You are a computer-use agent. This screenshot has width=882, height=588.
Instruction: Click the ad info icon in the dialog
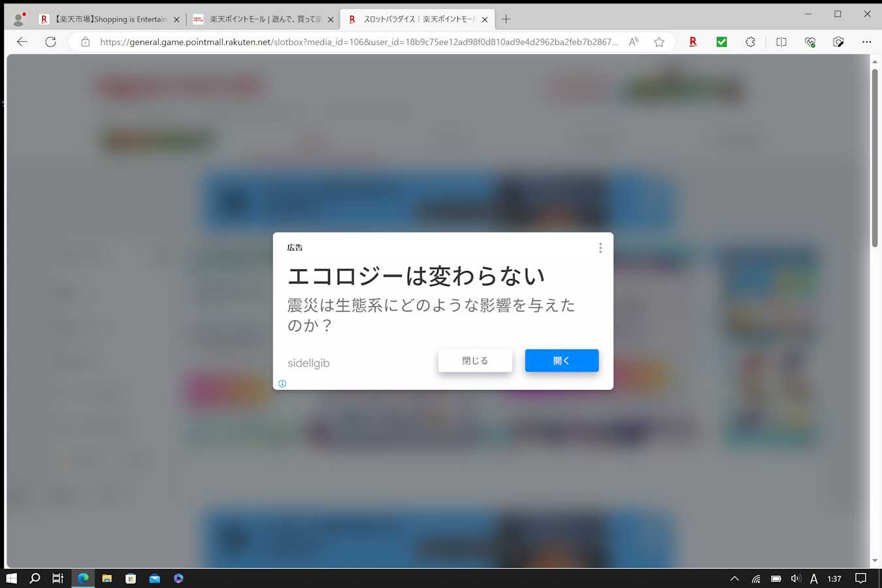point(282,384)
